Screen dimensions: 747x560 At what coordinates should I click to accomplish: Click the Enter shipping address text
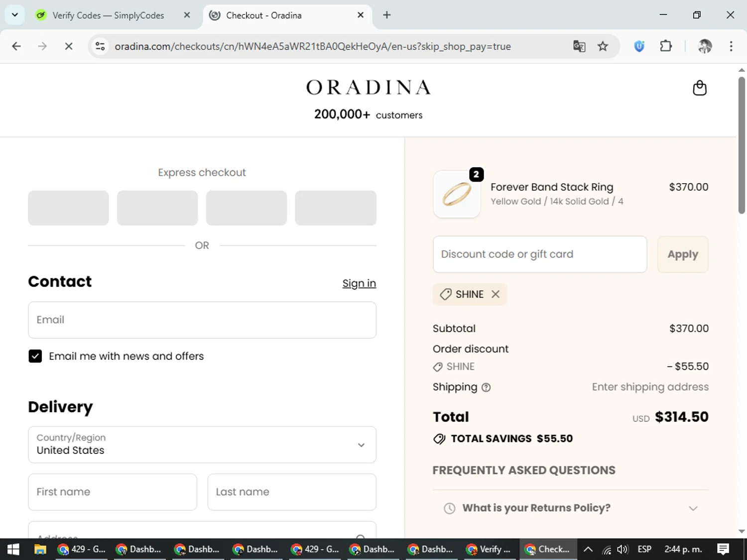[650, 387]
